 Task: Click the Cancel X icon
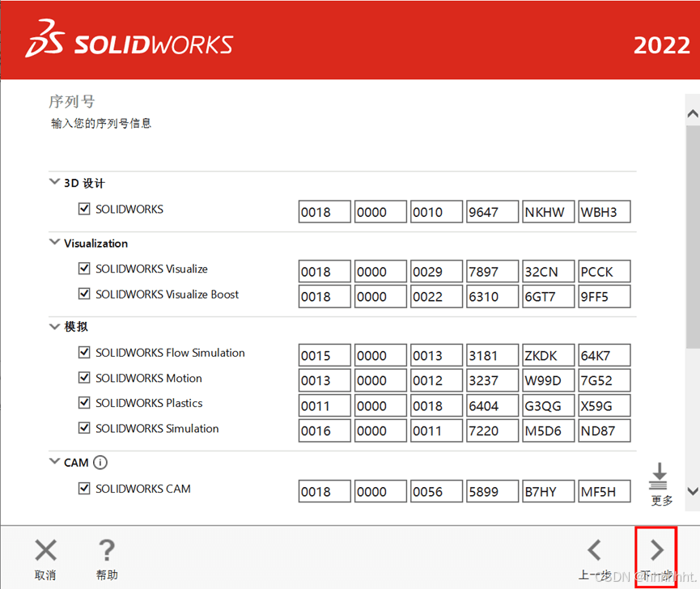coord(45,549)
